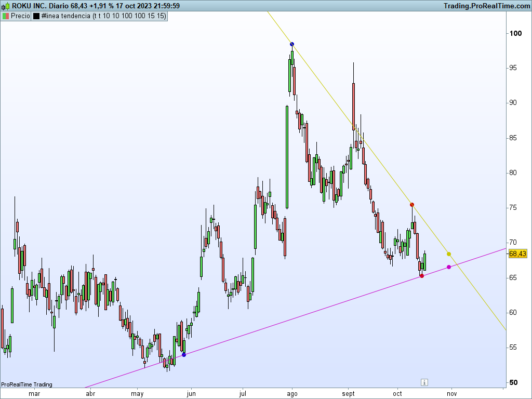
Task: Select the #inea tendencia indicator label
Action: 103,16
